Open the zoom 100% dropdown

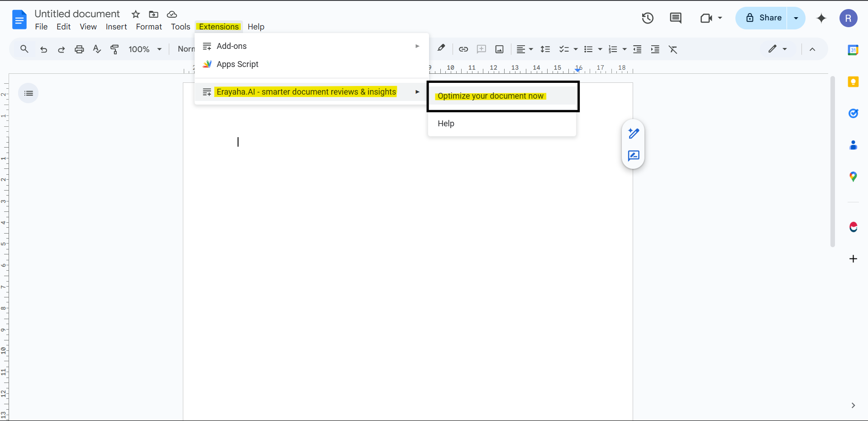tap(145, 49)
